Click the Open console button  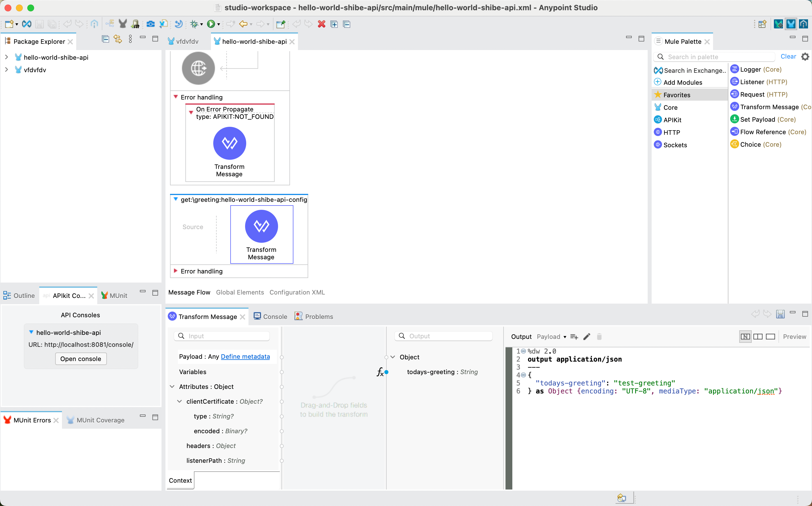81,359
